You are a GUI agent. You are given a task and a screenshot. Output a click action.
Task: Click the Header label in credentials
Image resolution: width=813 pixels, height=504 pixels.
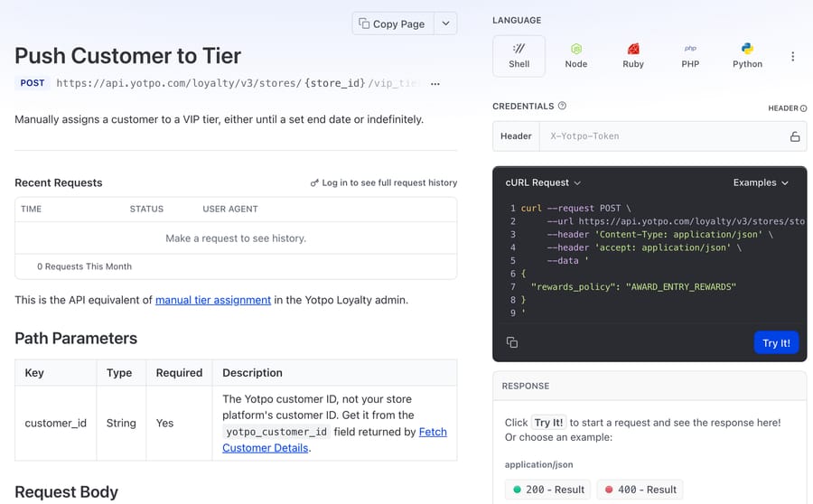pos(516,136)
